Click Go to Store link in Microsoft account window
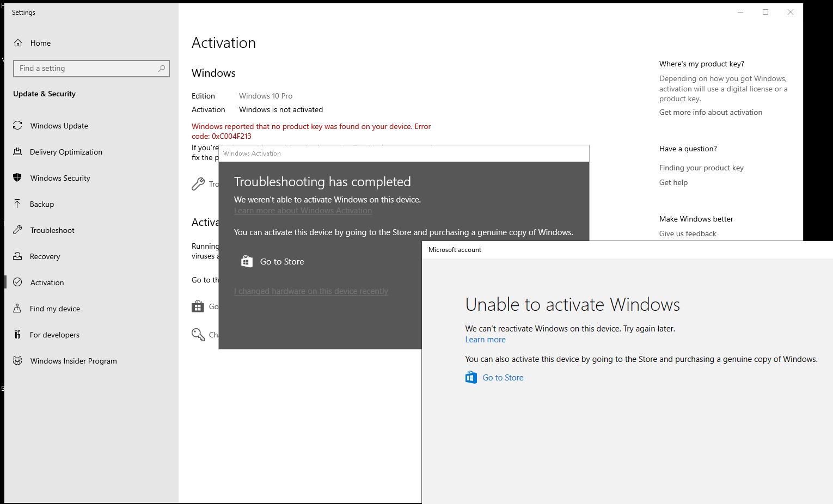833x504 pixels. point(503,378)
